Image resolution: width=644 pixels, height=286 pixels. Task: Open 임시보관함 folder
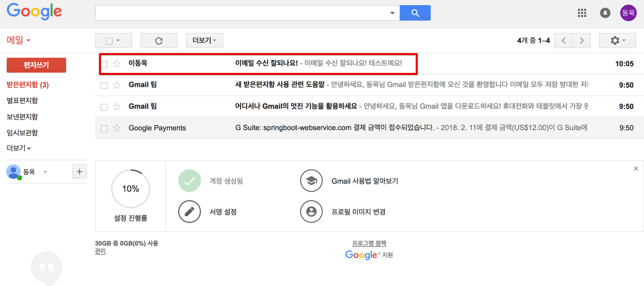pos(22,133)
